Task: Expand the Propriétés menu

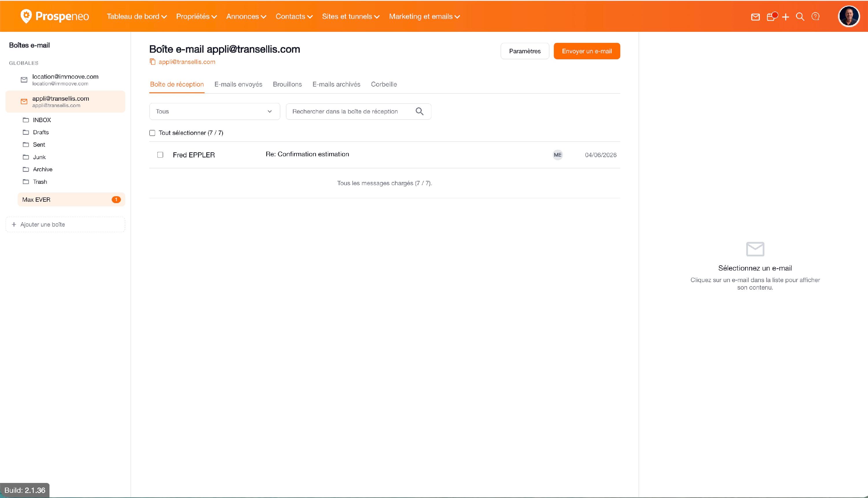Action: point(196,16)
